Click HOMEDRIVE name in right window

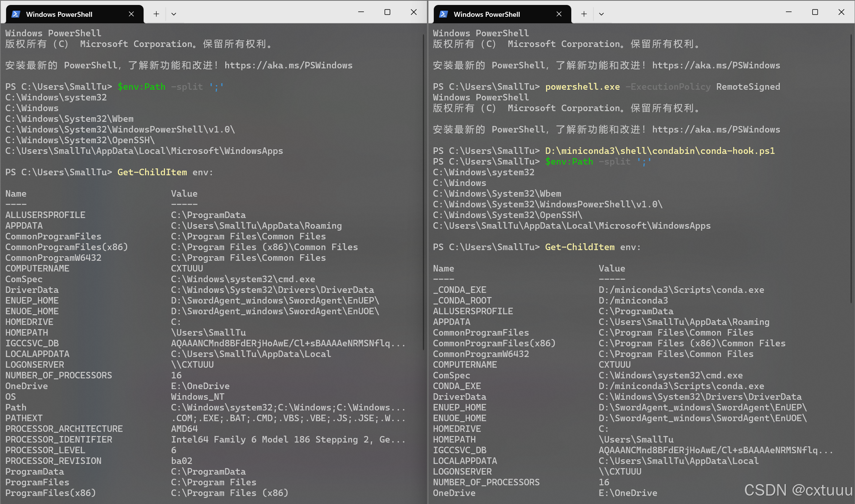tap(457, 429)
